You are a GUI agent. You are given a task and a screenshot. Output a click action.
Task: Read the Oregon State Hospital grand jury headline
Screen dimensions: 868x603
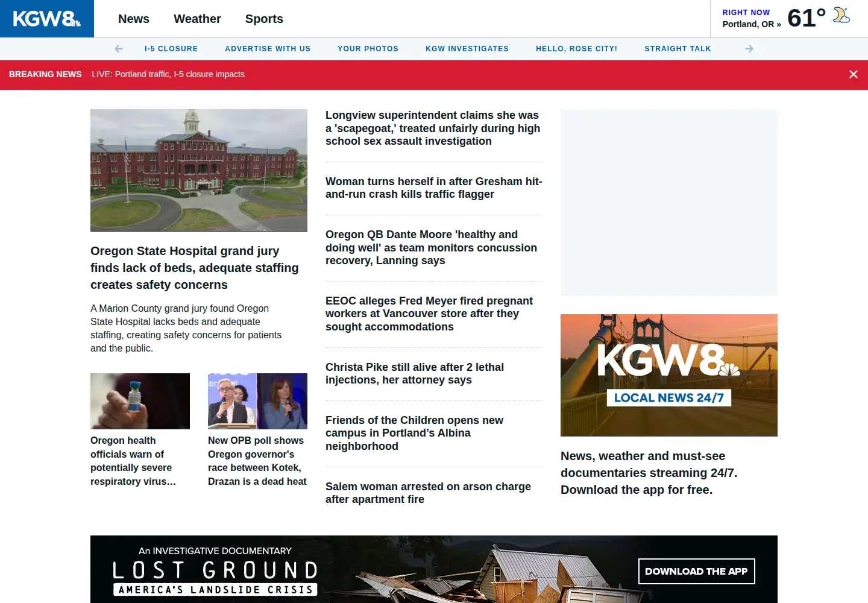coord(195,268)
